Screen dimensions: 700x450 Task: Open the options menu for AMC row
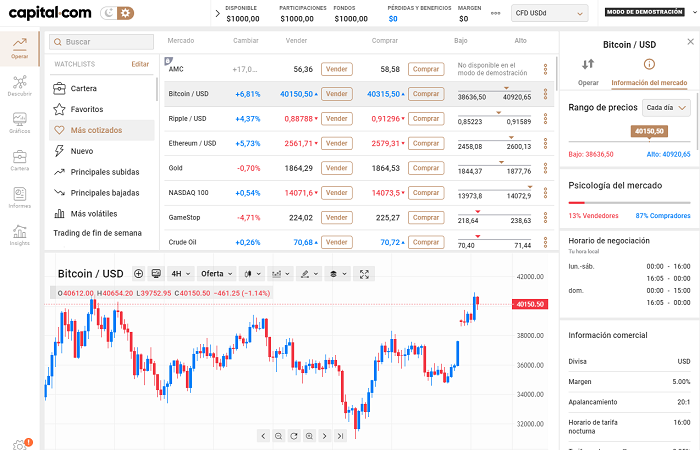545,69
